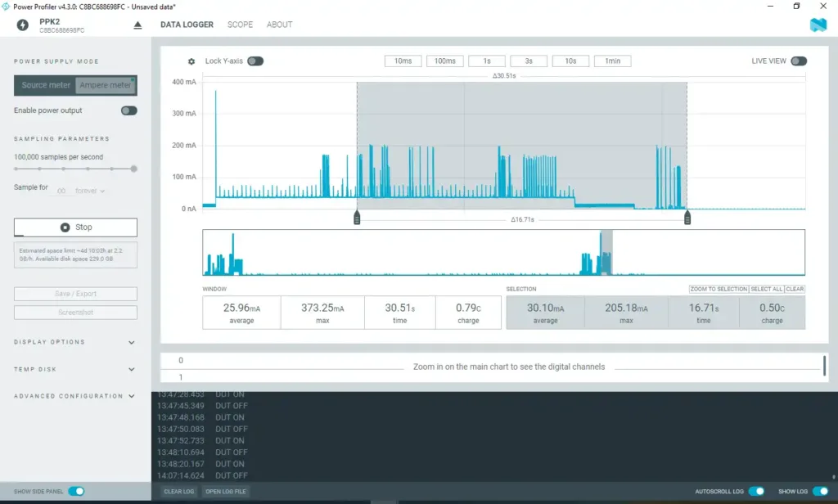The width and height of the screenshot is (838, 504).
Task: Enable the Live View toggle
Action: (x=799, y=61)
